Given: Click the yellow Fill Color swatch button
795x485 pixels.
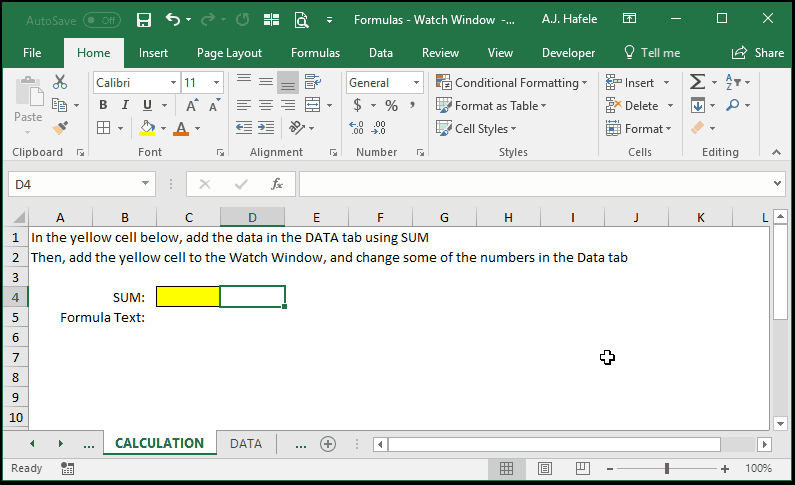Looking at the screenshot, I should click(147, 128).
